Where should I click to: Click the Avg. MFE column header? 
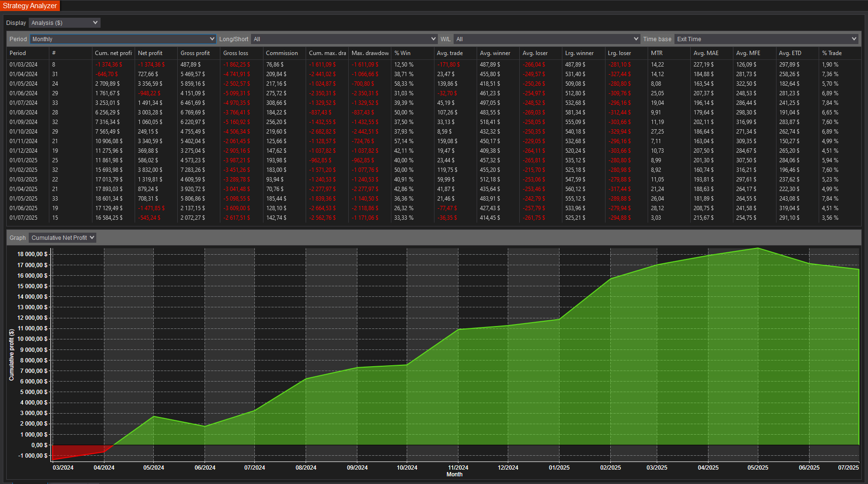pos(748,53)
